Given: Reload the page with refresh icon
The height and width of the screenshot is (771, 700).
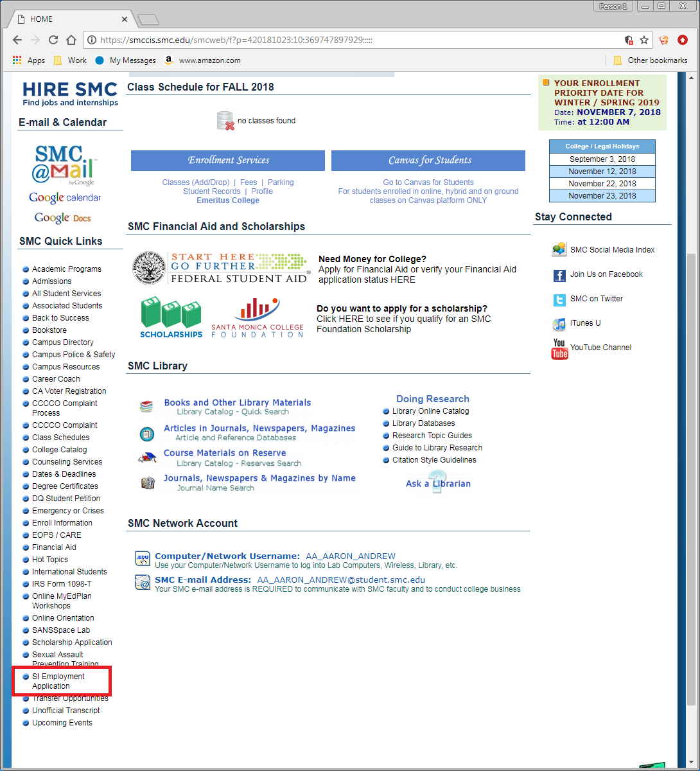Looking at the screenshot, I should pos(53,40).
